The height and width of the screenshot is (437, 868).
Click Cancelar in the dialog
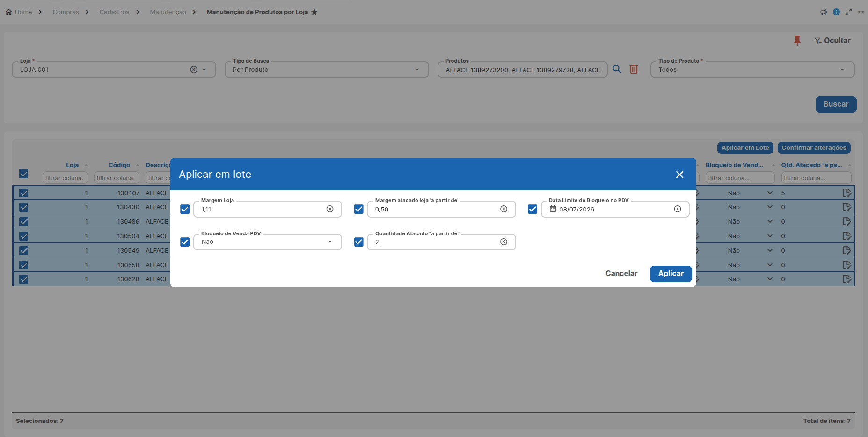[x=621, y=274]
